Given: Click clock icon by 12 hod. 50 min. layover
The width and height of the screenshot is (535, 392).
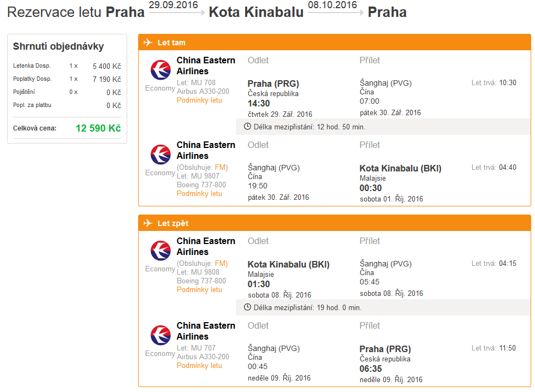Looking at the screenshot, I should tap(248, 127).
